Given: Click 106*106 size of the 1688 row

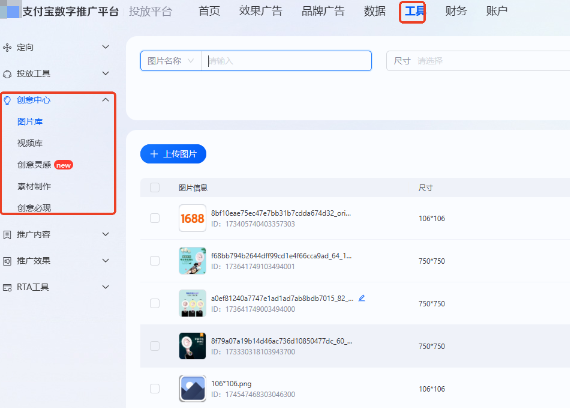Looking at the screenshot, I should pos(431,218).
